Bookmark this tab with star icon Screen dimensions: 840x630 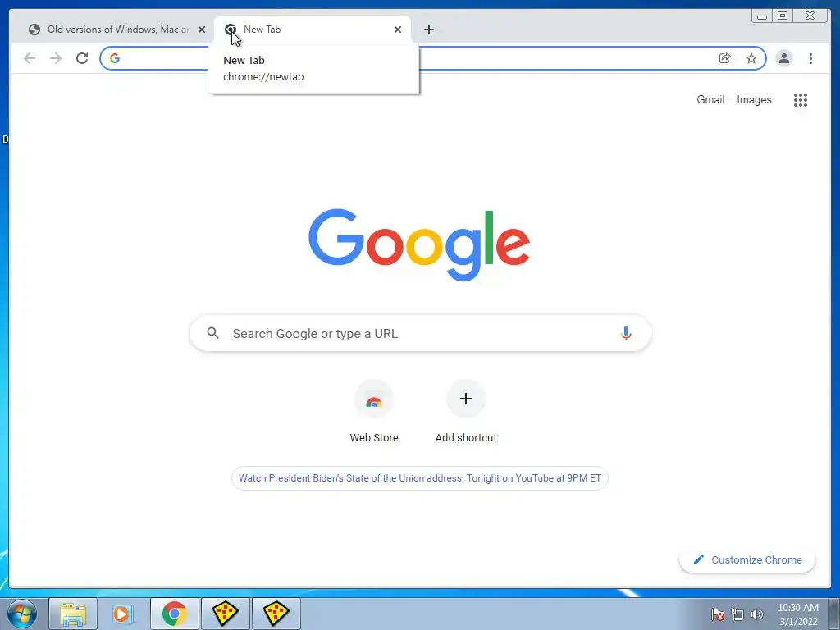[751, 58]
